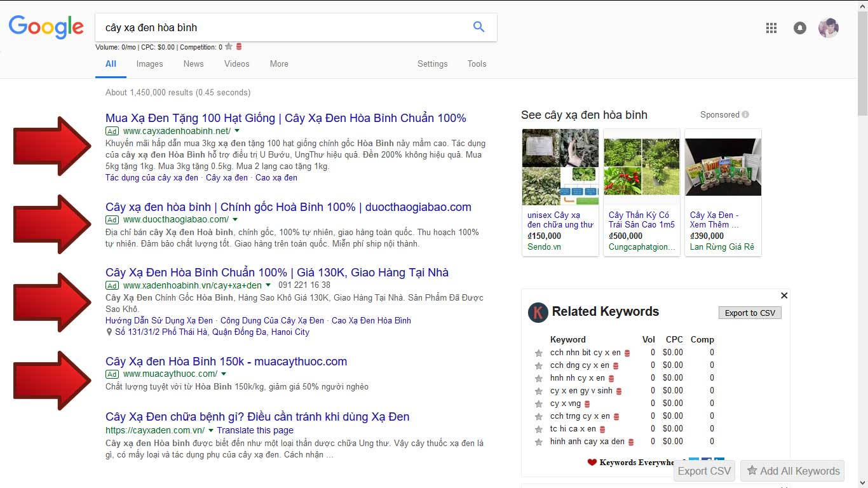Click database icon beside 'hinh anh cay xa den'

(x=631, y=442)
